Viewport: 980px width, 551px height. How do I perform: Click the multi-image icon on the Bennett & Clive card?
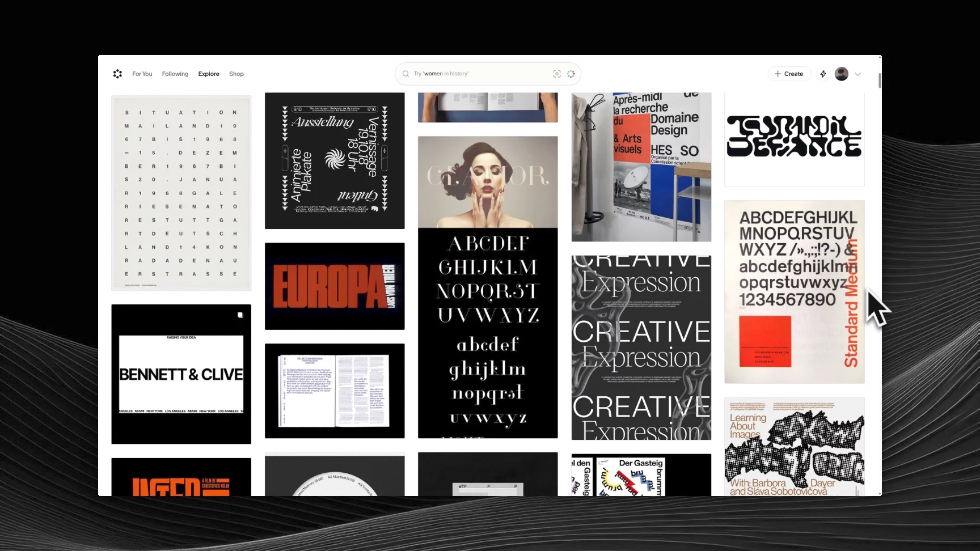(240, 315)
